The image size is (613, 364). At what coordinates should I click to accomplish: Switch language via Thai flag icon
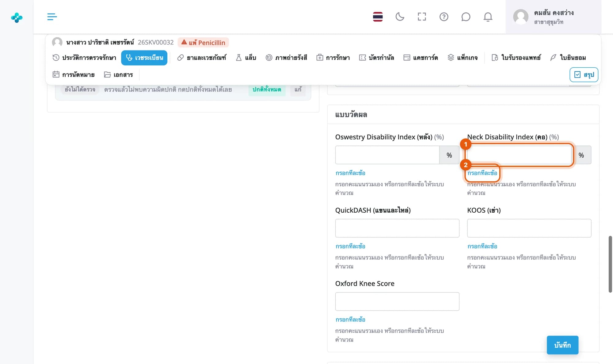click(x=378, y=17)
